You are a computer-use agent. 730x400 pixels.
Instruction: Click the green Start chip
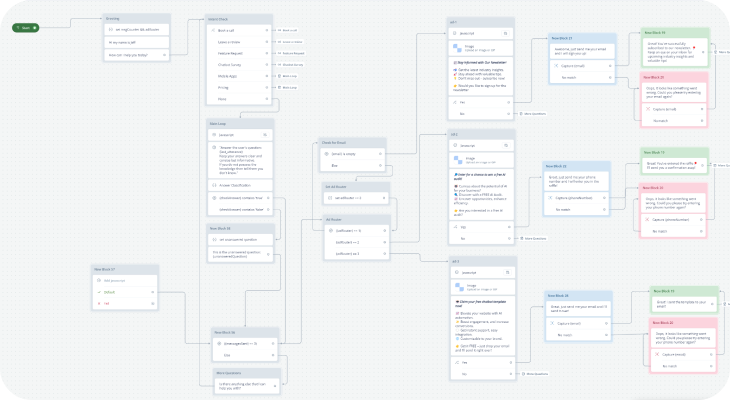tap(26, 28)
